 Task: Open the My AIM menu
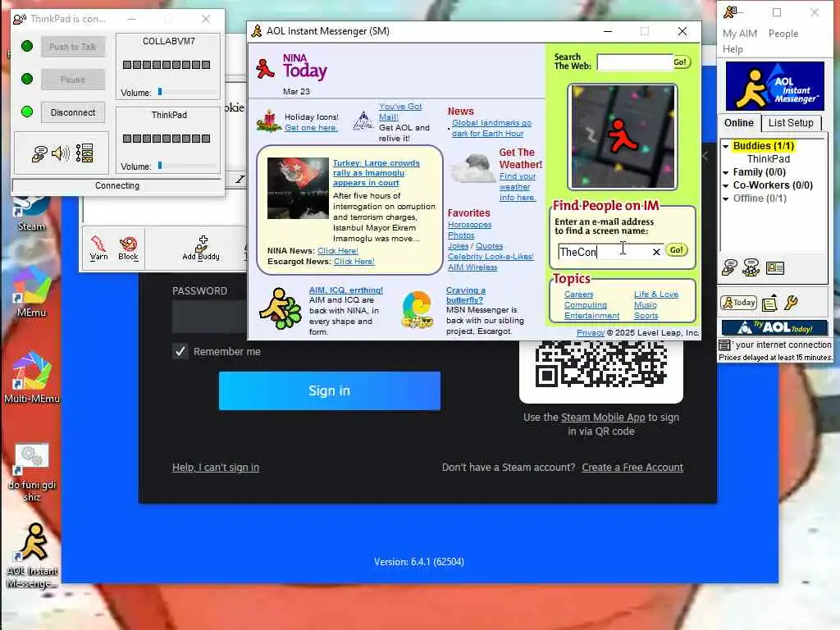click(739, 33)
